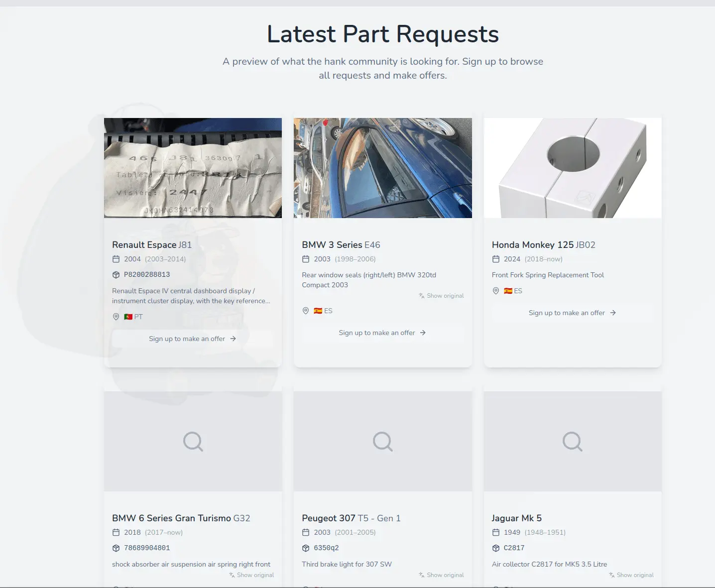715x588 pixels.
Task: Click the Renault Espace IV dashboard display description
Action: point(191,296)
